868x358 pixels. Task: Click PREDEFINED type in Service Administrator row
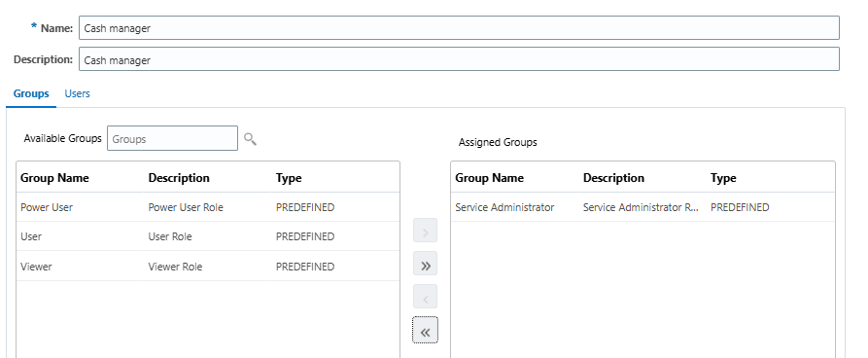click(740, 207)
